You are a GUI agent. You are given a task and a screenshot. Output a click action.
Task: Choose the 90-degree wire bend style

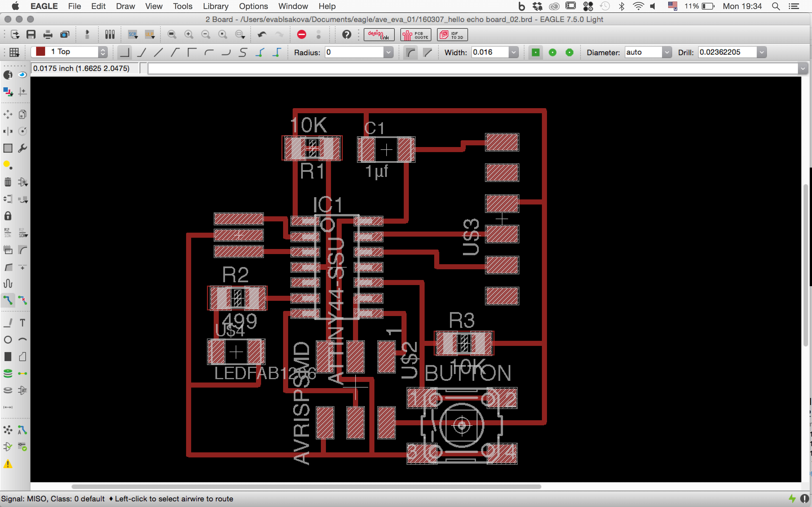pos(125,52)
